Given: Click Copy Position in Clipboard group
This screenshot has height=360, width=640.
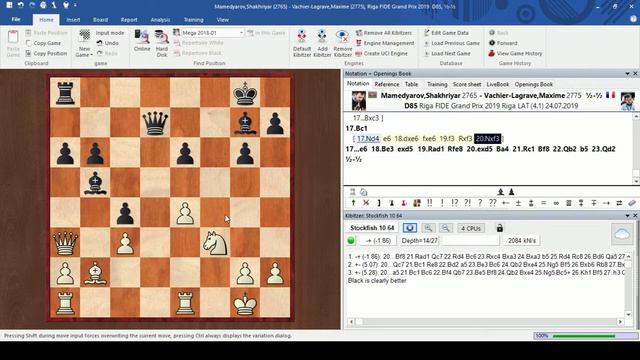Looking at the screenshot, I should point(46,53).
